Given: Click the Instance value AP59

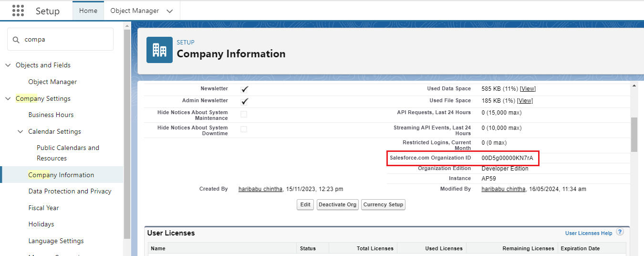Looking at the screenshot, I should pos(488,179).
